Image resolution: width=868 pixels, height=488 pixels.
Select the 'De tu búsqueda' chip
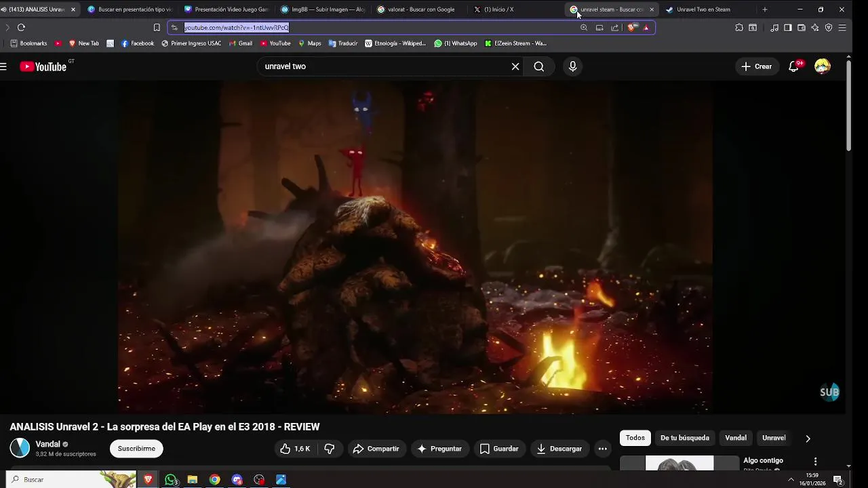685,438
